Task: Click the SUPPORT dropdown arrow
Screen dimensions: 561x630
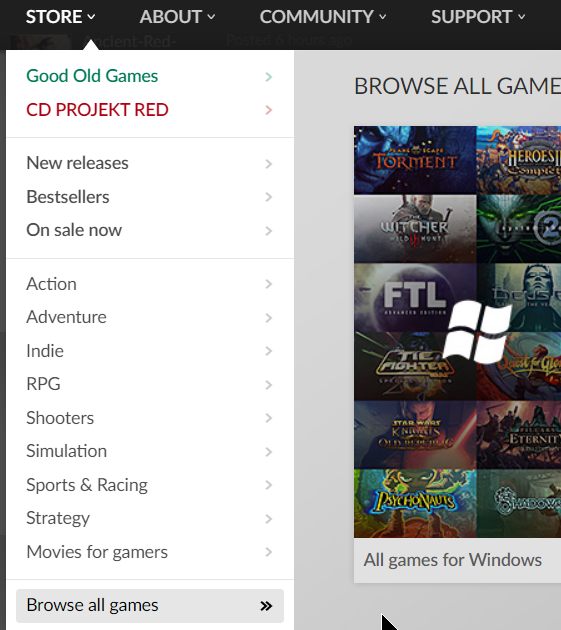Action: pyautogui.click(x=522, y=17)
